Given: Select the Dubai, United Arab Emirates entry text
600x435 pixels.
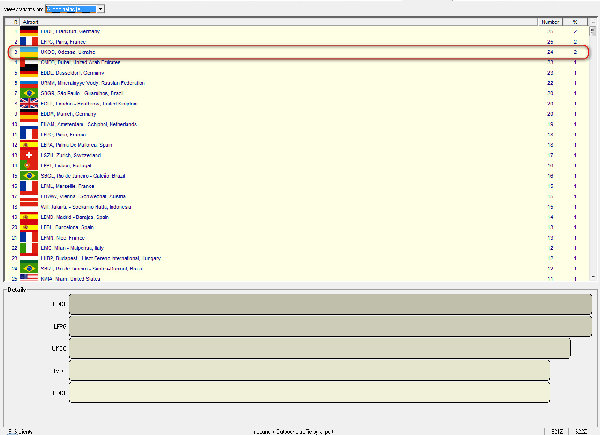Looking at the screenshot, I should [x=80, y=62].
